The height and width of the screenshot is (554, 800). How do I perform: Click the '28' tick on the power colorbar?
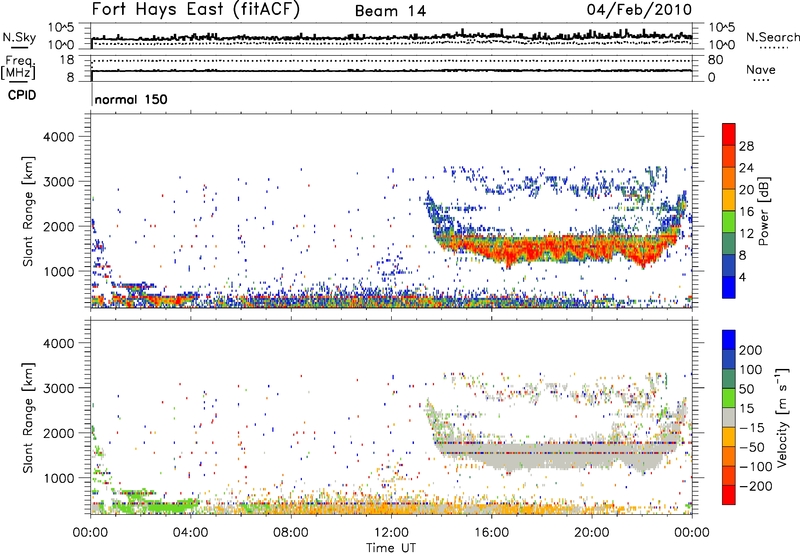(746, 146)
